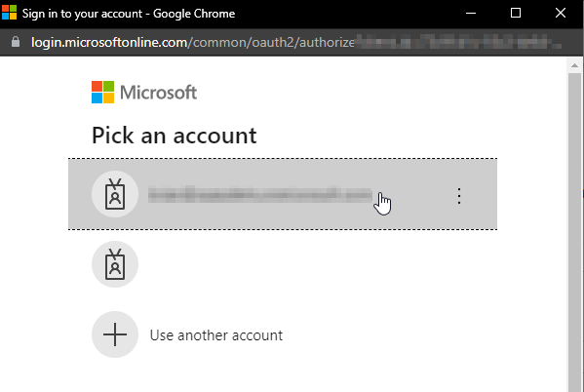Click the scrollbar up arrow

574,65
